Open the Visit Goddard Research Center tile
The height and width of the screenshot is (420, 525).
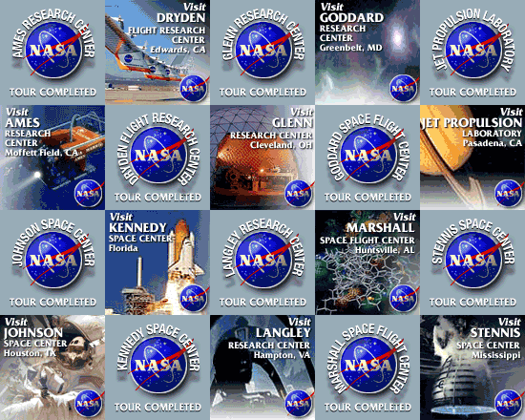[367, 52]
